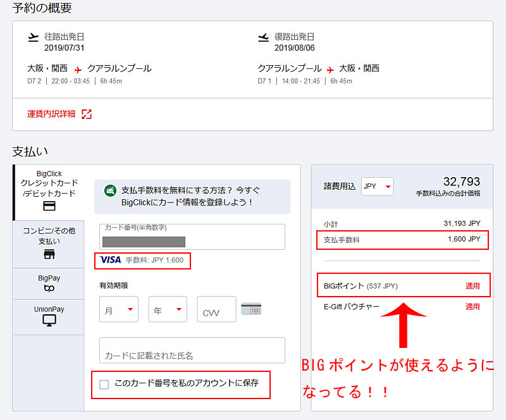Expand the JPY currency selector
506x420 pixels.
378,187
